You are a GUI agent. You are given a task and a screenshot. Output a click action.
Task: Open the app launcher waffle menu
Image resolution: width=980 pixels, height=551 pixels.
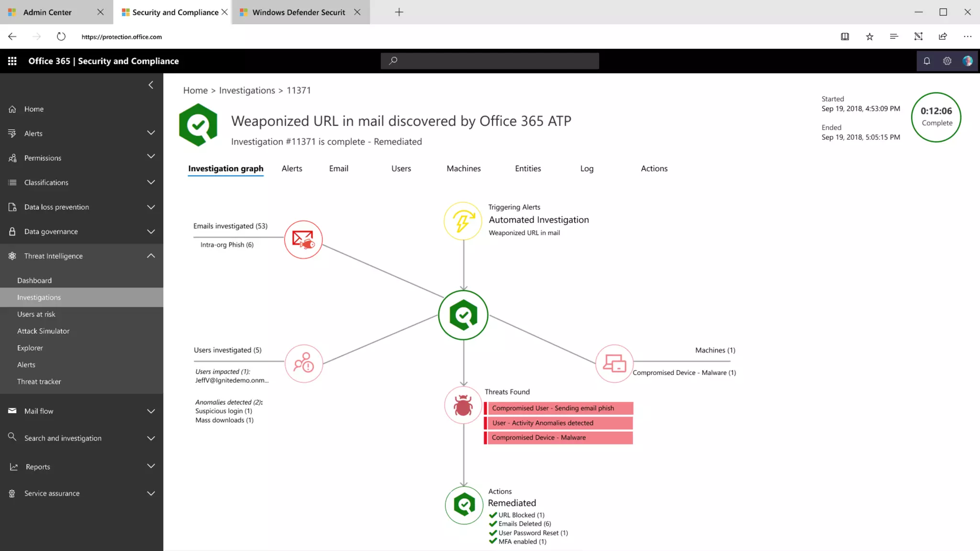12,61
